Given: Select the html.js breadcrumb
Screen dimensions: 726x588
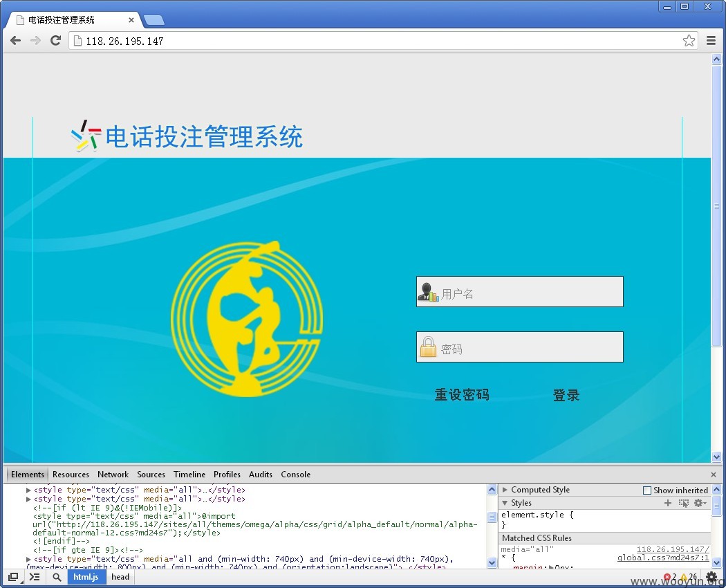Looking at the screenshot, I should [x=86, y=577].
